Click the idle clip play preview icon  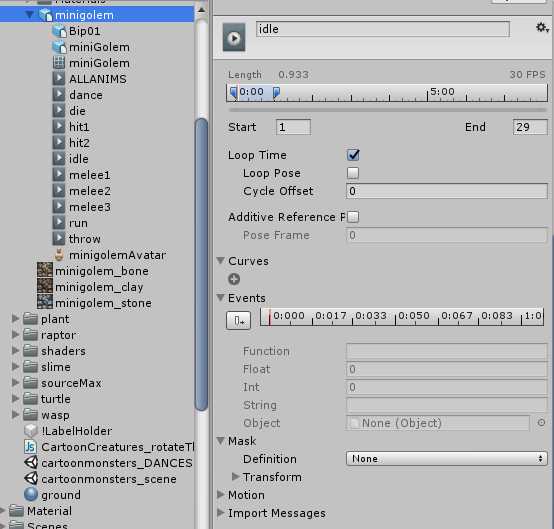point(234,37)
